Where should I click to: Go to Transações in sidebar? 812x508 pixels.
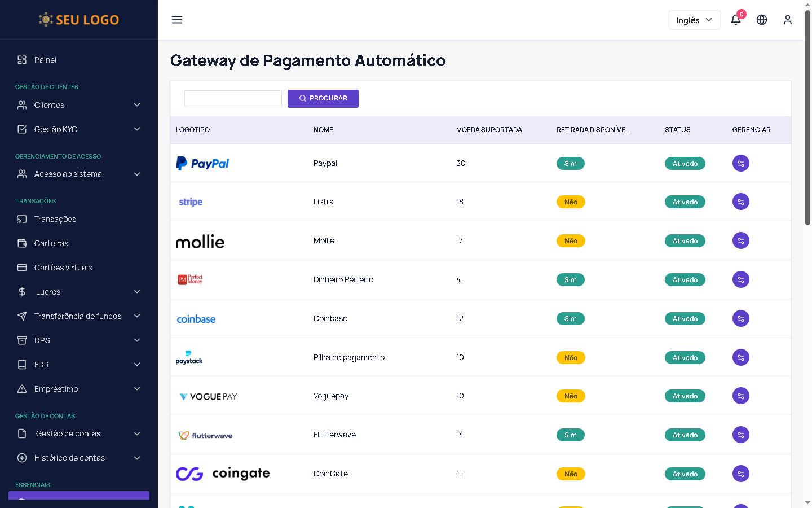pos(55,219)
